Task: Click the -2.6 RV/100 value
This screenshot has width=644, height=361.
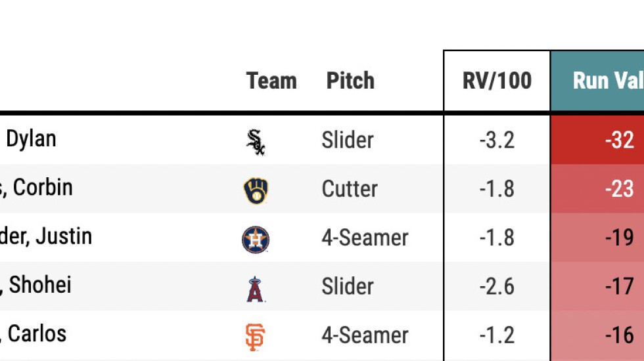Action: pyautogui.click(x=497, y=286)
